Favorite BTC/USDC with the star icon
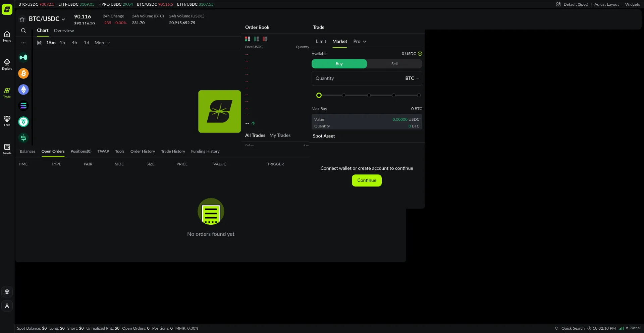The width and height of the screenshot is (644, 333). (x=22, y=19)
